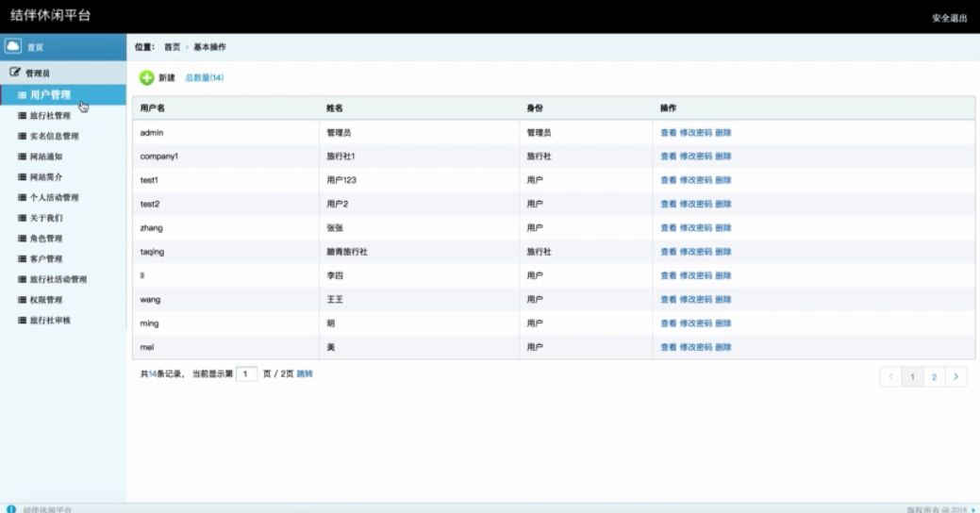Open 关于我们 in the sidebar
Screen dimensions: 980x513
[46, 218]
